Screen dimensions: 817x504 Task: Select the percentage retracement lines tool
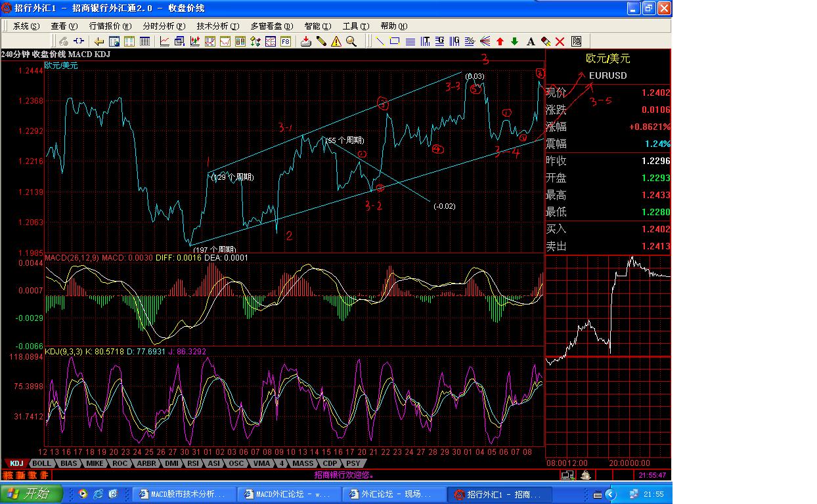(470, 41)
